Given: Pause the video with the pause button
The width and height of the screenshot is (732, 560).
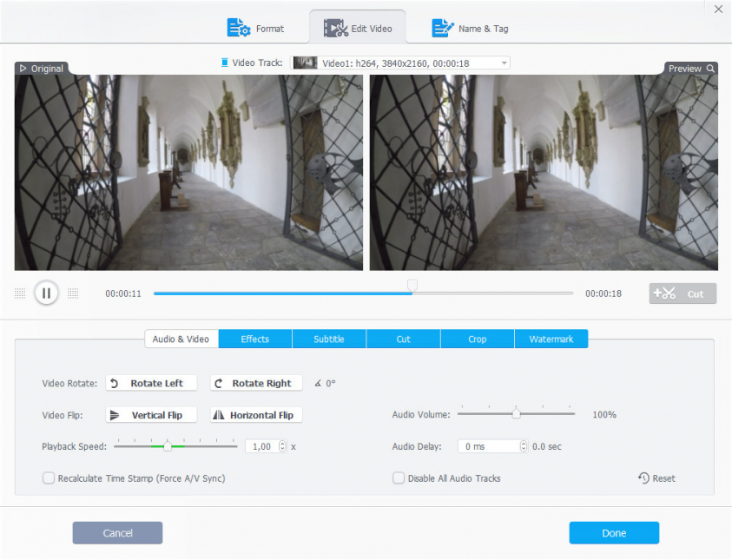Looking at the screenshot, I should pos(46,293).
